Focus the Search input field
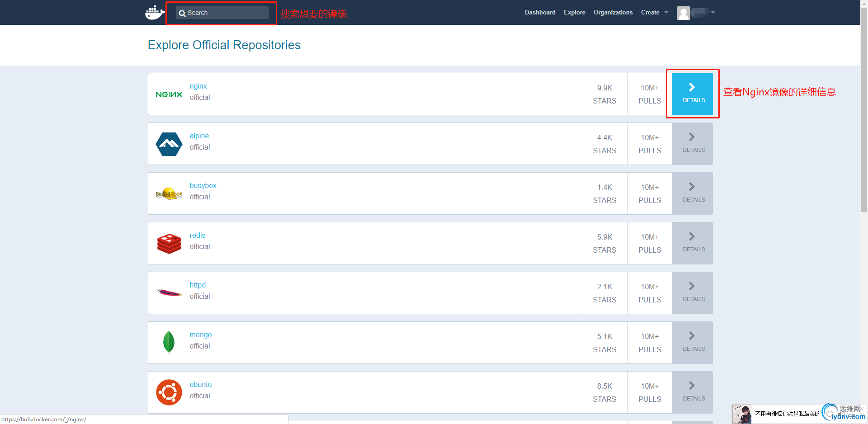The height and width of the screenshot is (424, 868). click(222, 13)
